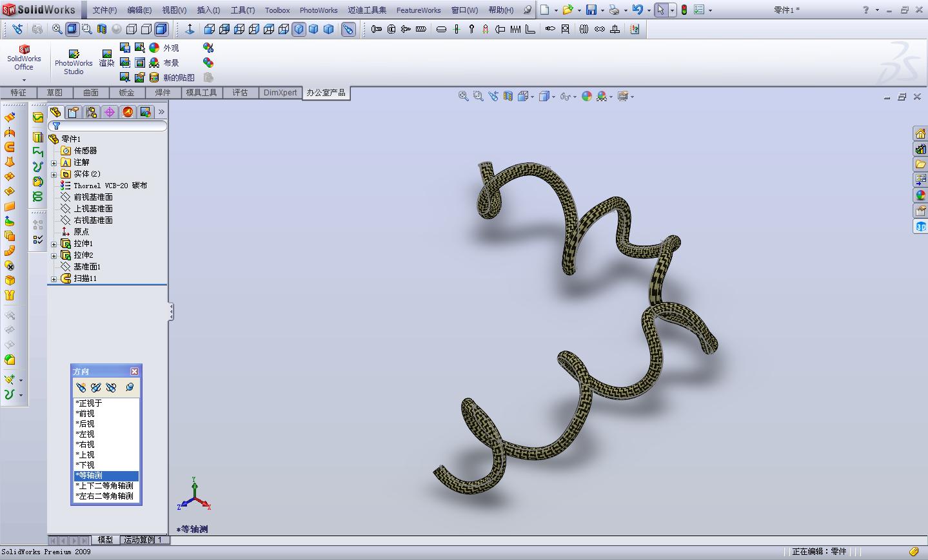Click the New document icon
This screenshot has width=928, height=560.
point(545,10)
